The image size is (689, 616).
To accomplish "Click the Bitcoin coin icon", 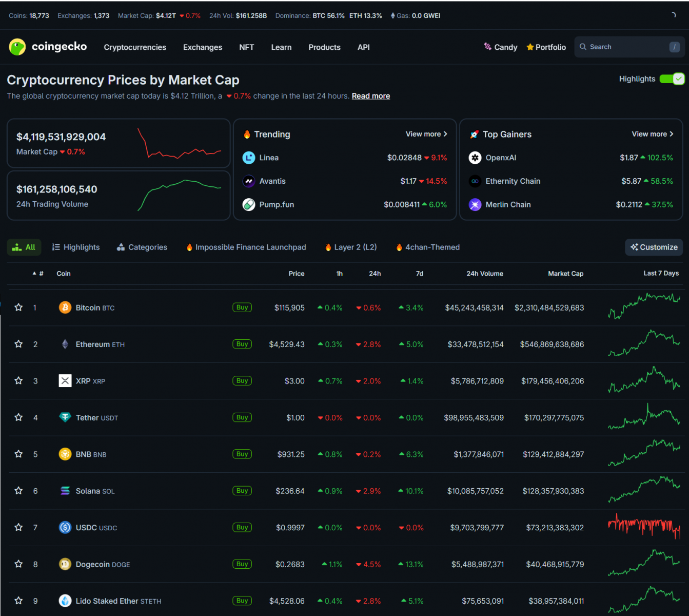I will pyautogui.click(x=65, y=307).
